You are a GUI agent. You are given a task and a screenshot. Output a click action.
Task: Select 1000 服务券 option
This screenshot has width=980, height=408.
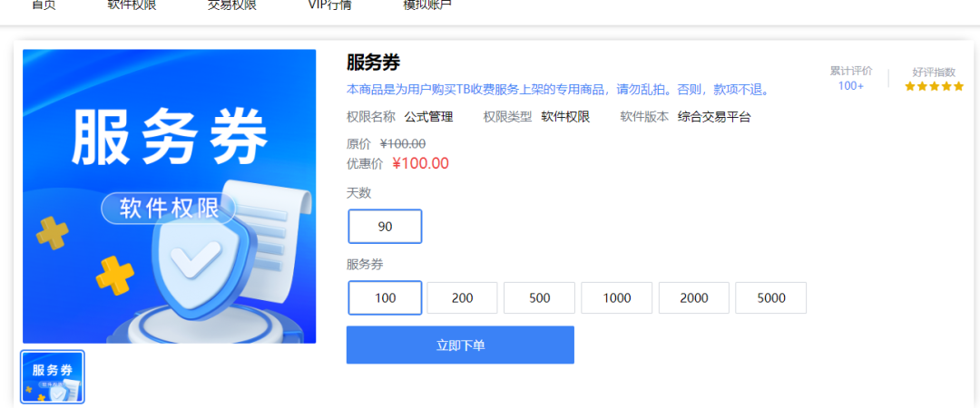[617, 298]
